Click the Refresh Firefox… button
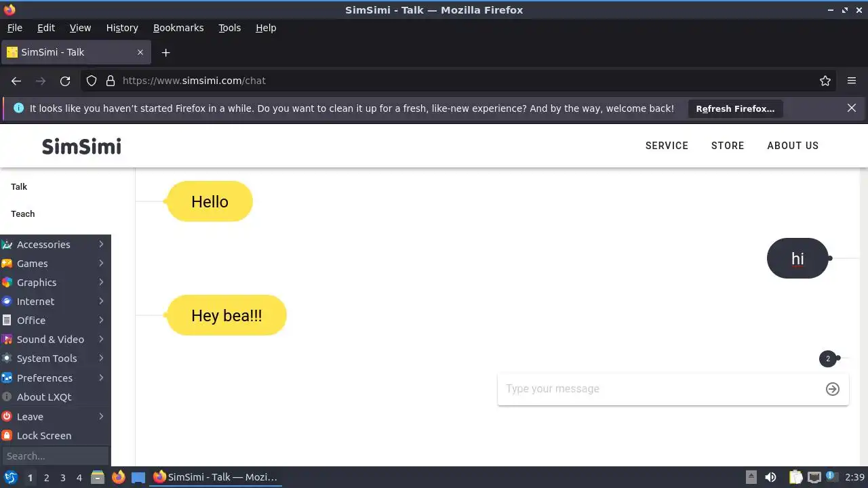This screenshot has width=868, height=488. (x=735, y=108)
